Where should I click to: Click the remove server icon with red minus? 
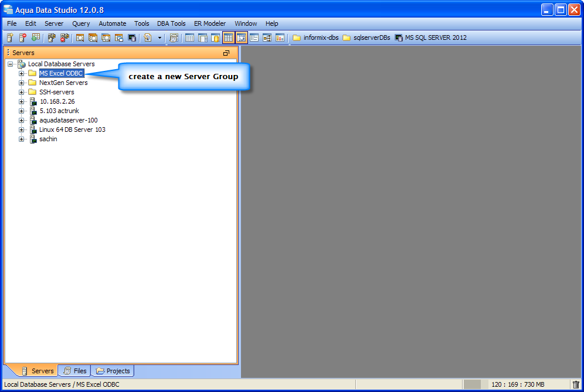pyautogui.click(x=23, y=38)
